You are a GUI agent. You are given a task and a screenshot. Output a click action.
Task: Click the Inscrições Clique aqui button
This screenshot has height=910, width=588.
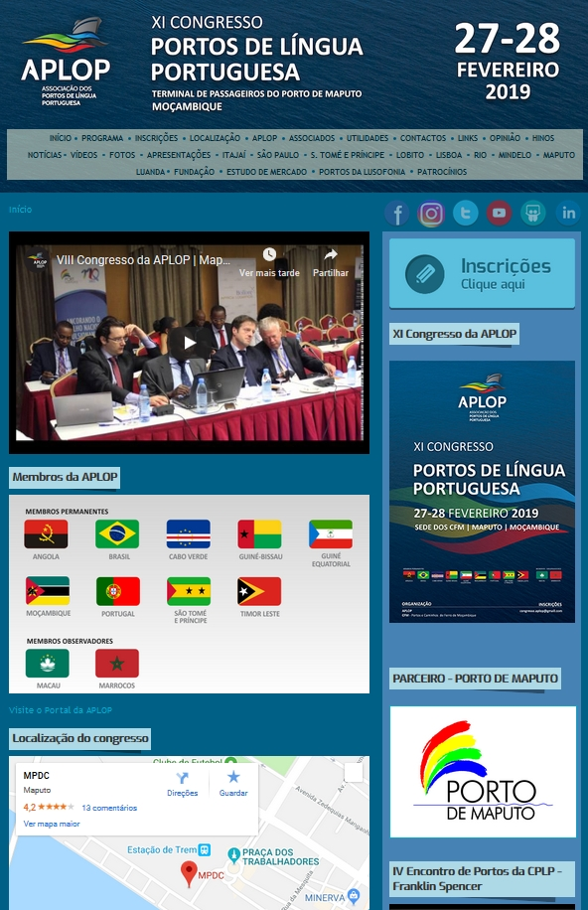pyautogui.click(x=482, y=273)
